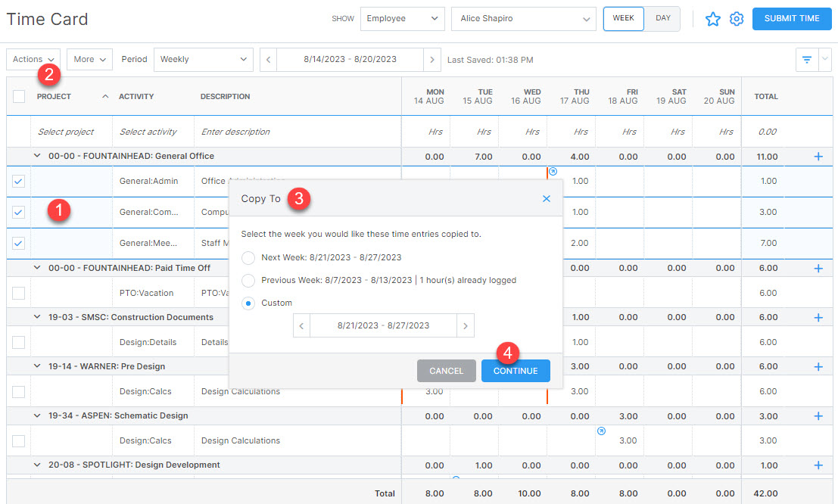Mark this time card as favorite via star icon
The width and height of the screenshot is (838, 504).
click(x=713, y=18)
